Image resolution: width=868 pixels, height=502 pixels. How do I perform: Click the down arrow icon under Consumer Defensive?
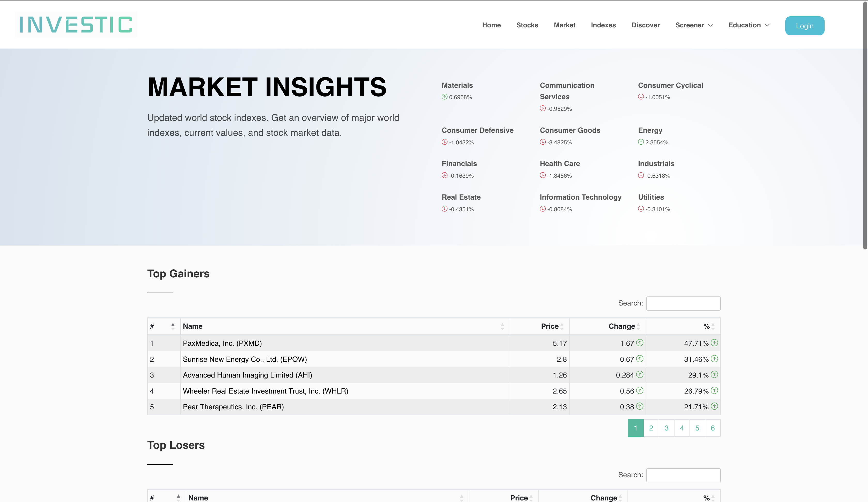[445, 142]
